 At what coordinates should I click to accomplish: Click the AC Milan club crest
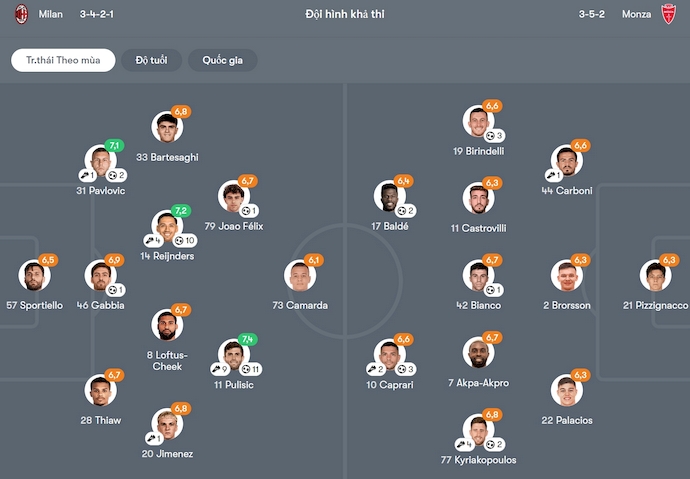[x=20, y=14]
